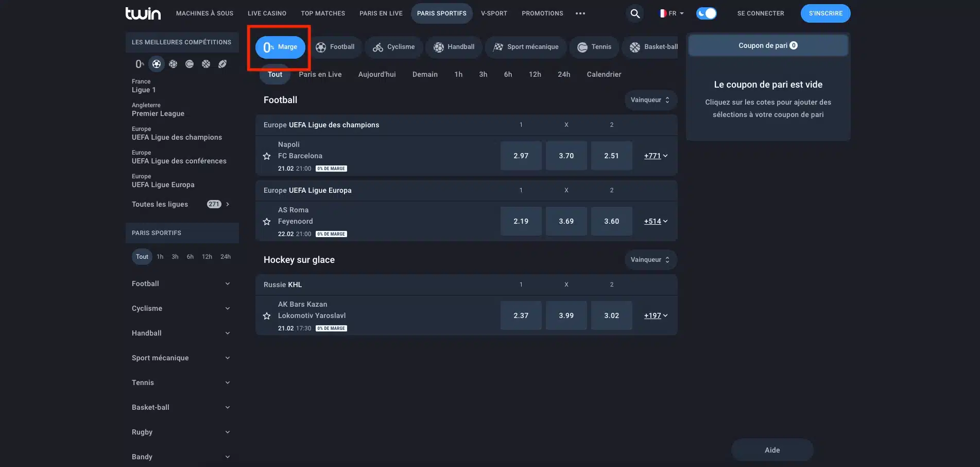
Task: Pick odds 2.97 for Napoli win
Action: pos(521,156)
